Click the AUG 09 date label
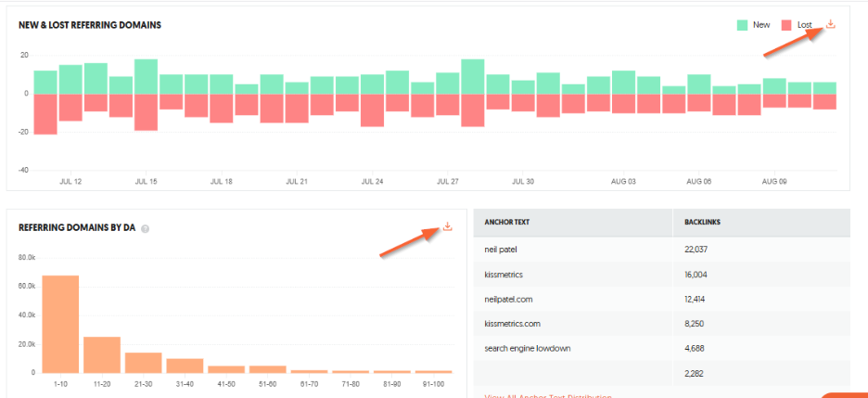This screenshot has width=868, height=398. click(x=774, y=181)
